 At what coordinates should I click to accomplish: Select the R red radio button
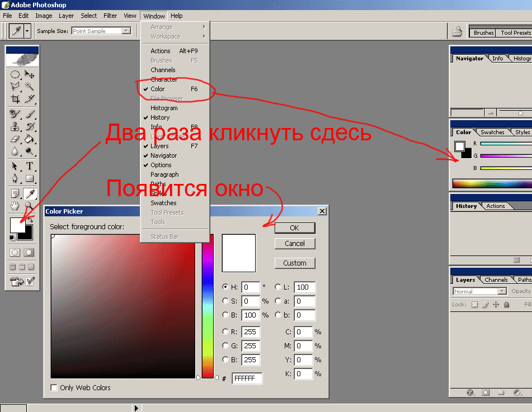[x=225, y=332]
